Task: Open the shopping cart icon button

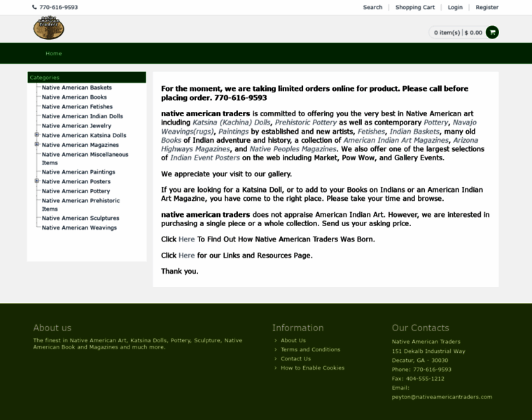Action: (x=492, y=32)
